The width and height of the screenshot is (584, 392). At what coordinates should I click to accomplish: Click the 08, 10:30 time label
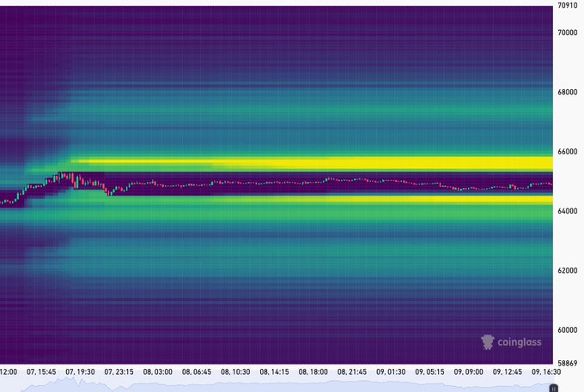[x=235, y=371]
